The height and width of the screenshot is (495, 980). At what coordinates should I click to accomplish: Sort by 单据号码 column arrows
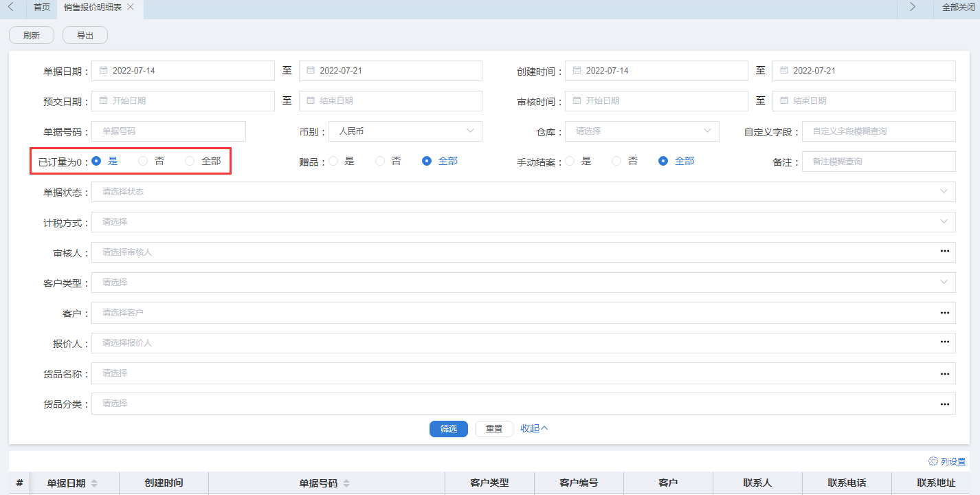346,483
